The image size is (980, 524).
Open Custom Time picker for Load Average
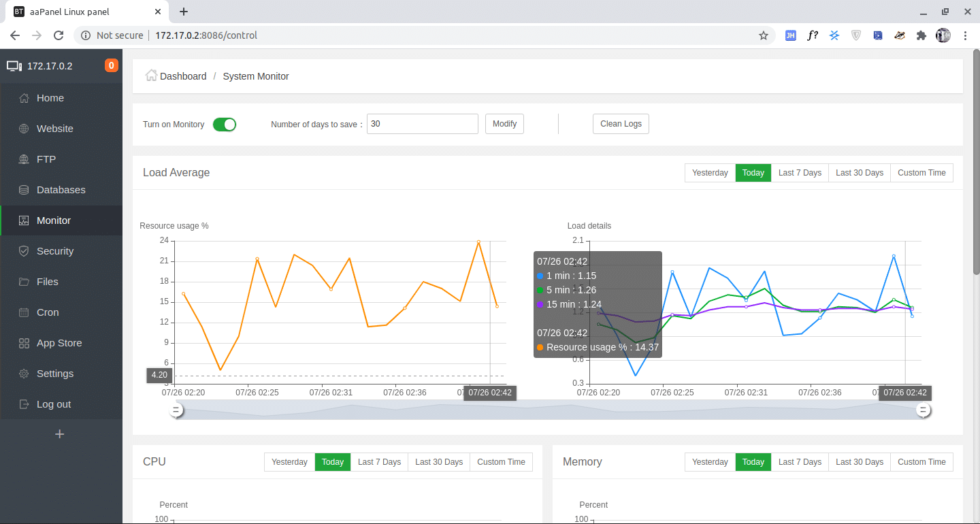click(921, 173)
